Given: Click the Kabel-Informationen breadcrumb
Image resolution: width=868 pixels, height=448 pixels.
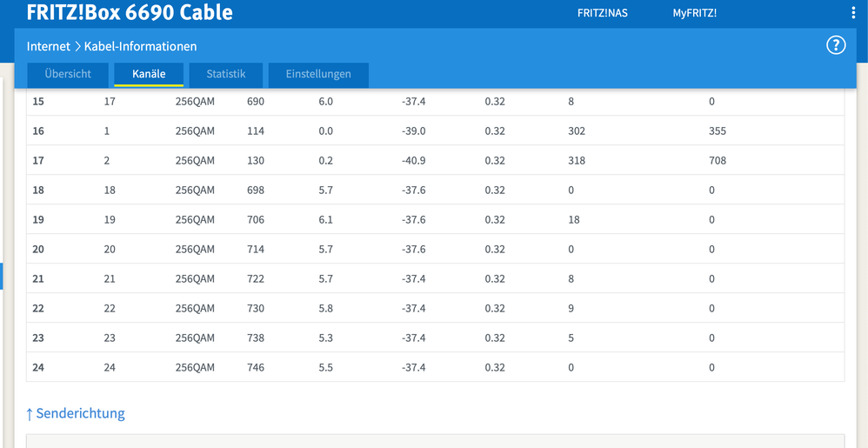Looking at the screenshot, I should pyautogui.click(x=140, y=46).
